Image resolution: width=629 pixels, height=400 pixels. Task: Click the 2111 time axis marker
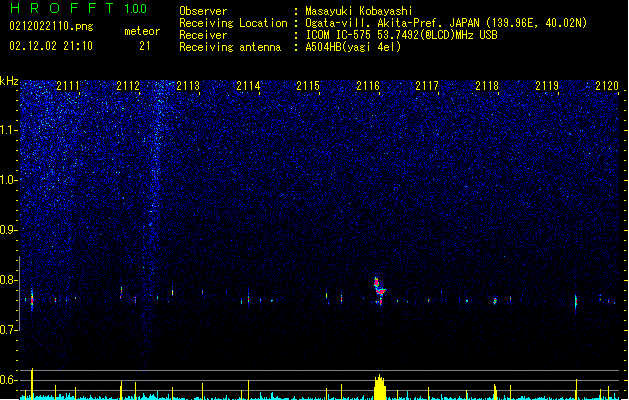coord(68,86)
